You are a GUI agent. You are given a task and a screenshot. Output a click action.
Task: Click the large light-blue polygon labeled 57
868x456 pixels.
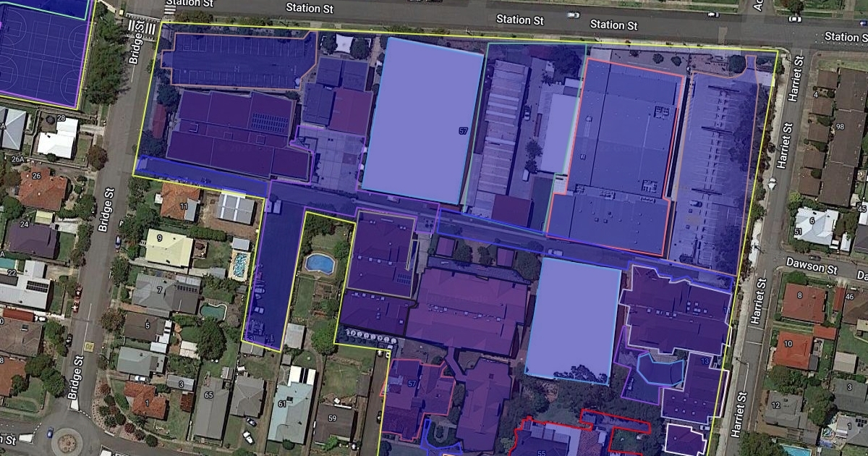pyautogui.click(x=423, y=119)
